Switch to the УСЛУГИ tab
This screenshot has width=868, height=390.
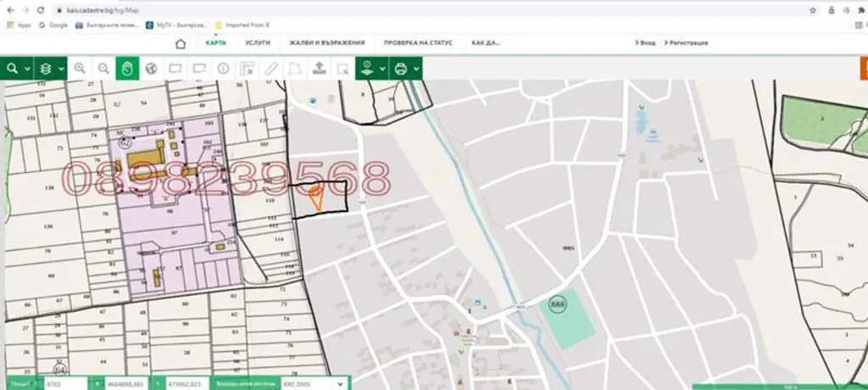[x=258, y=42]
